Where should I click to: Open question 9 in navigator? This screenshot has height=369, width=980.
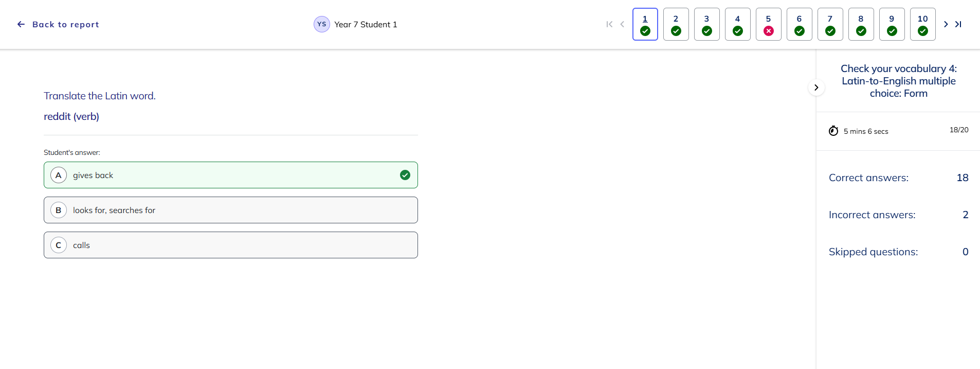[892, 24]
